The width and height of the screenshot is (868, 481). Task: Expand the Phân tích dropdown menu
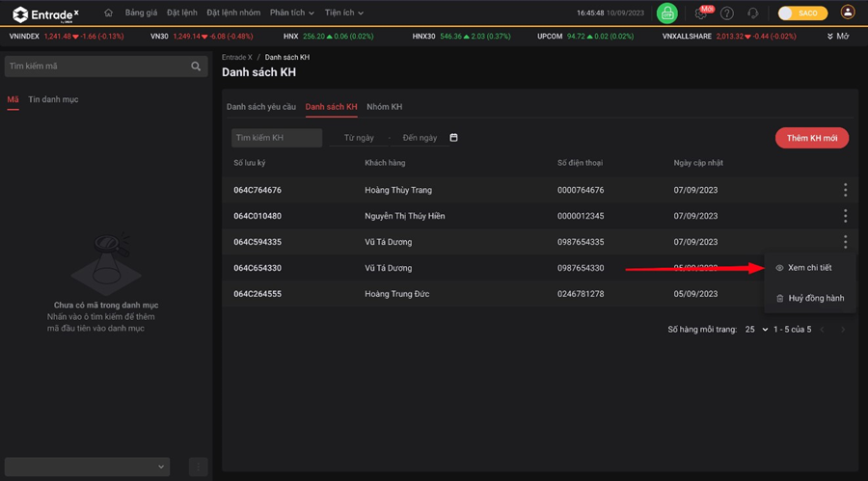tap(292, 13)
